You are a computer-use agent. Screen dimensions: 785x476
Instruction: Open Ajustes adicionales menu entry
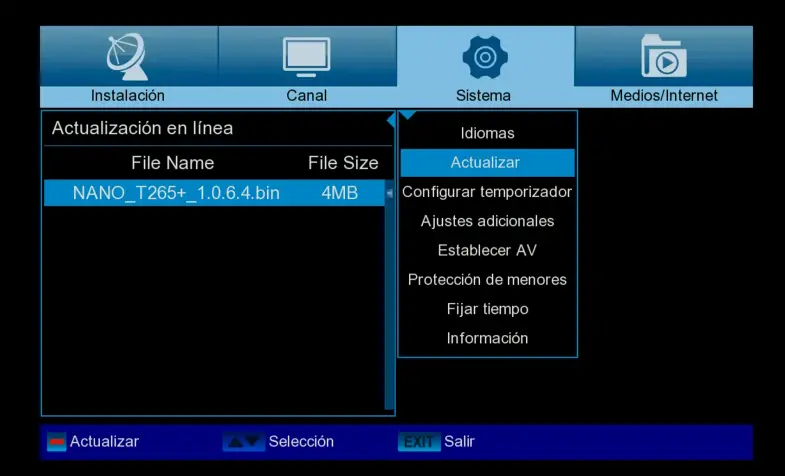click(488, 221)
